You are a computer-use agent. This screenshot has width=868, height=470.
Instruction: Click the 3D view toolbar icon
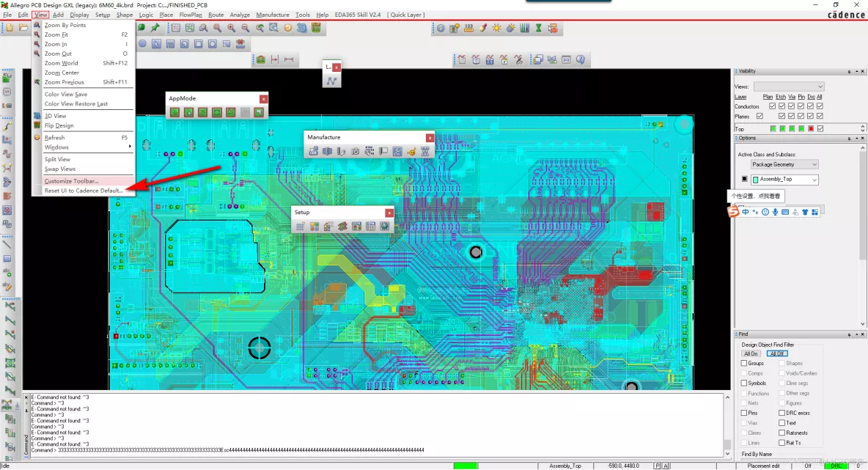pos(302,28)
